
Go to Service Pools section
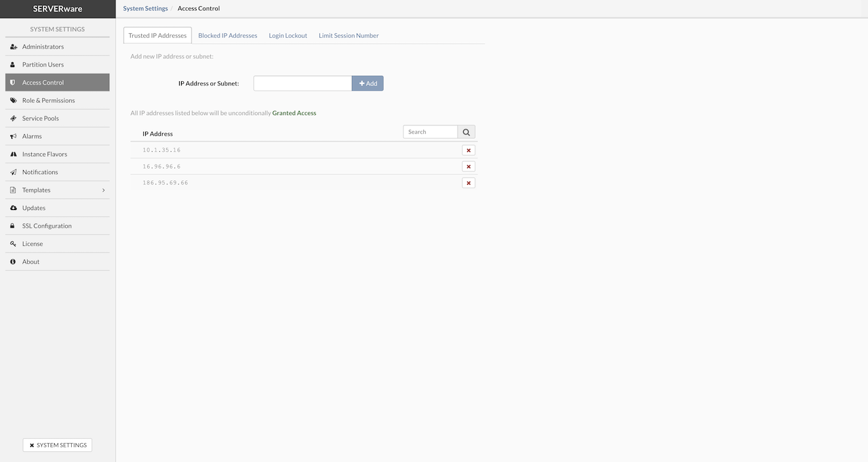[x=40, y=119]
